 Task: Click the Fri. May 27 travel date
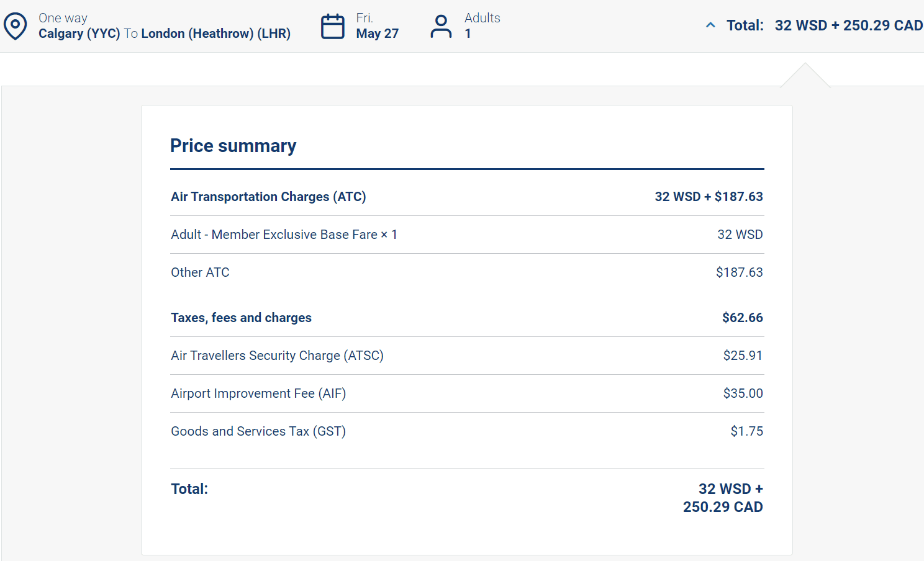[377, 26]
